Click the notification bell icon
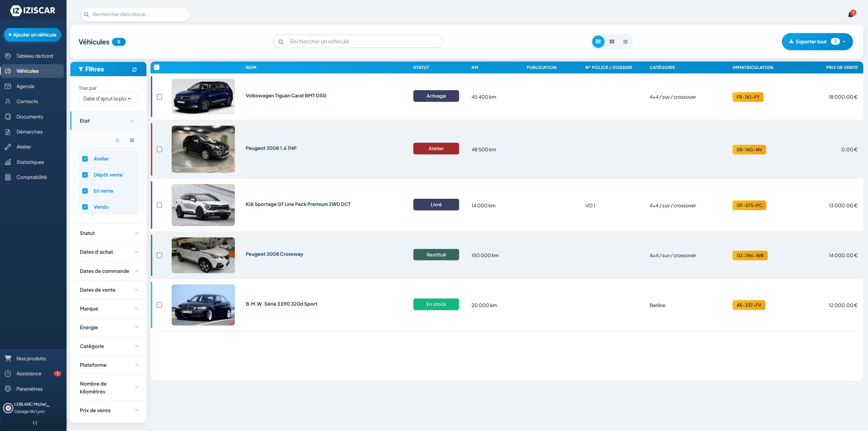Screen dimensions: 868x431 click(851, 15)
